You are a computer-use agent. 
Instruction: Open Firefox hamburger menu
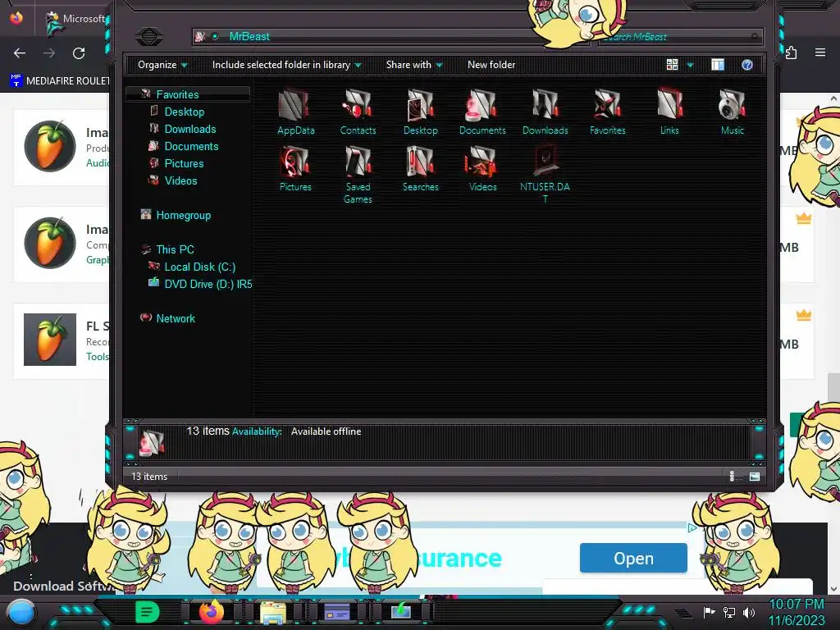coord(820,52)
